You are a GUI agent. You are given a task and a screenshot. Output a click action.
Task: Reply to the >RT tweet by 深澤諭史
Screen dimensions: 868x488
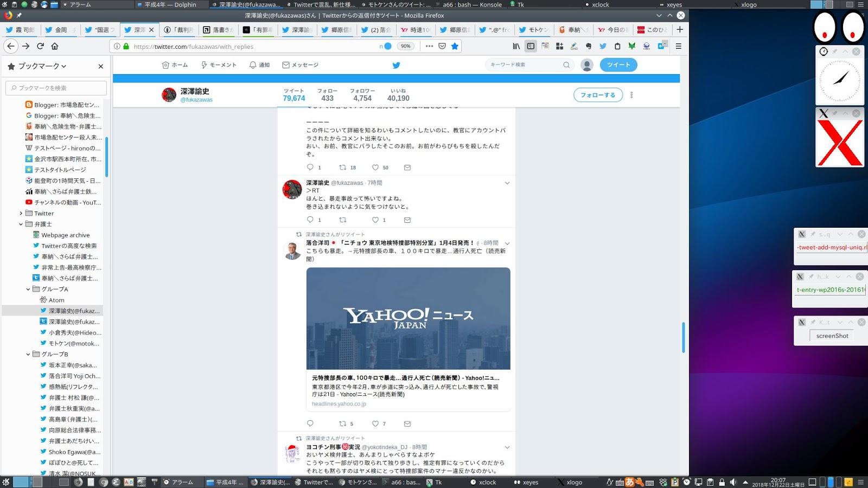click(x=310, y=220)
